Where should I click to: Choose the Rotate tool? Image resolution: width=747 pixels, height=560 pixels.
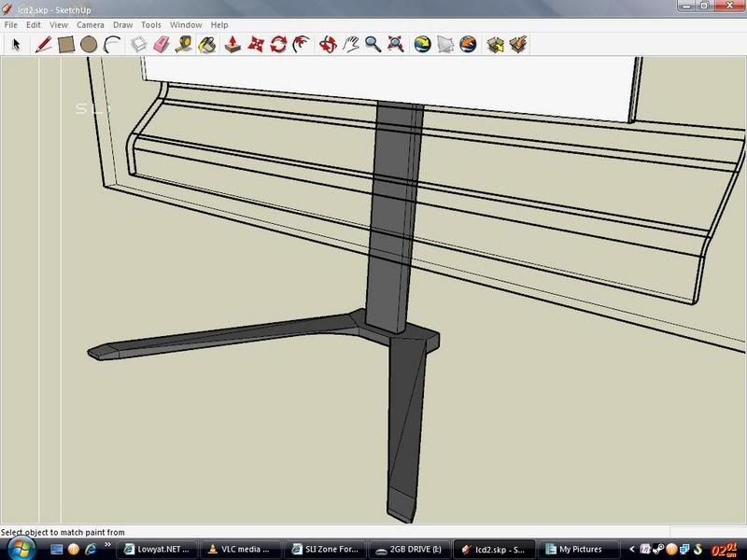point(278,44)
